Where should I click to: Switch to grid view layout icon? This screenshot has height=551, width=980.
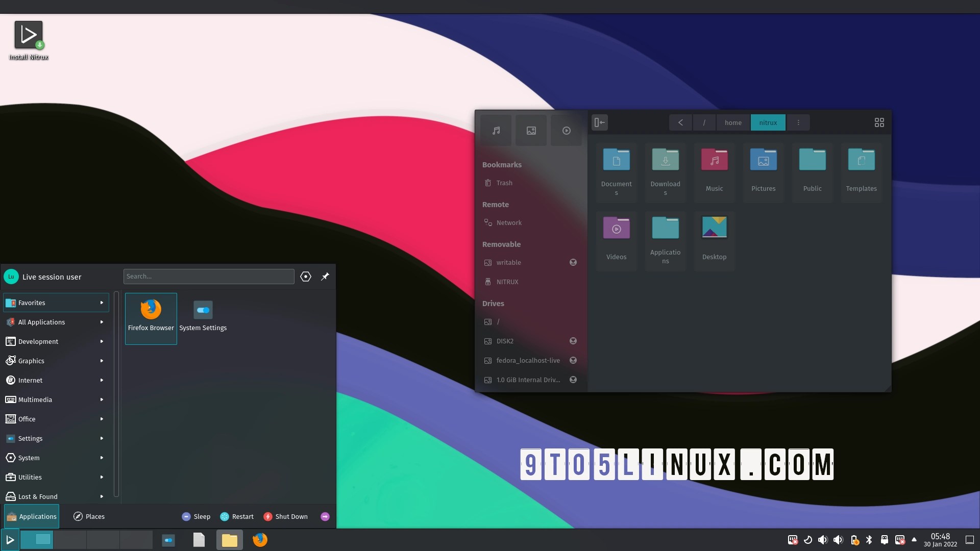tap(879, 122)
